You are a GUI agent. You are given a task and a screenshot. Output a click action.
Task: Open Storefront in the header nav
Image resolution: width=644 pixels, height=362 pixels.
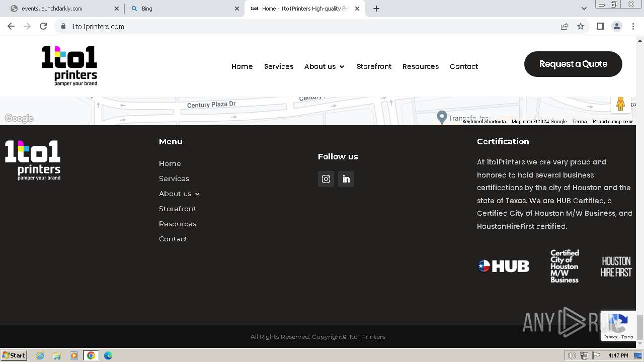374,66
